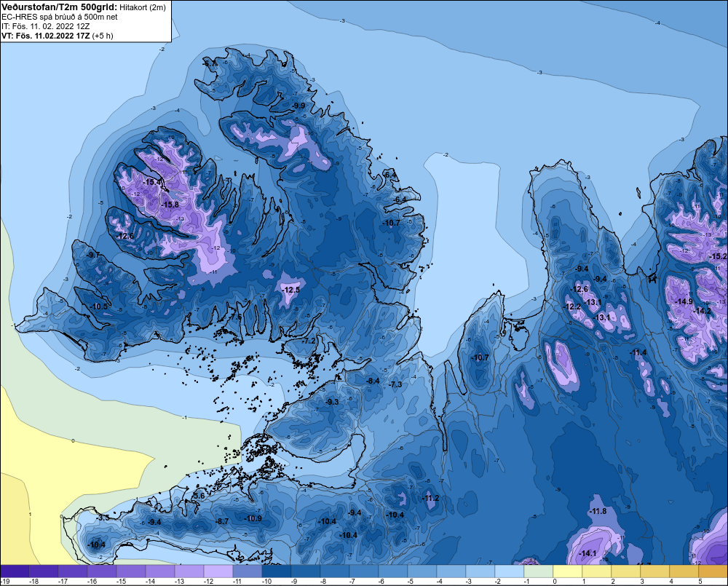The image size is (728, 586).
Task: Select the 'EC-HRES spá brúuð á 500m net' line
Action: click(60, 17)
